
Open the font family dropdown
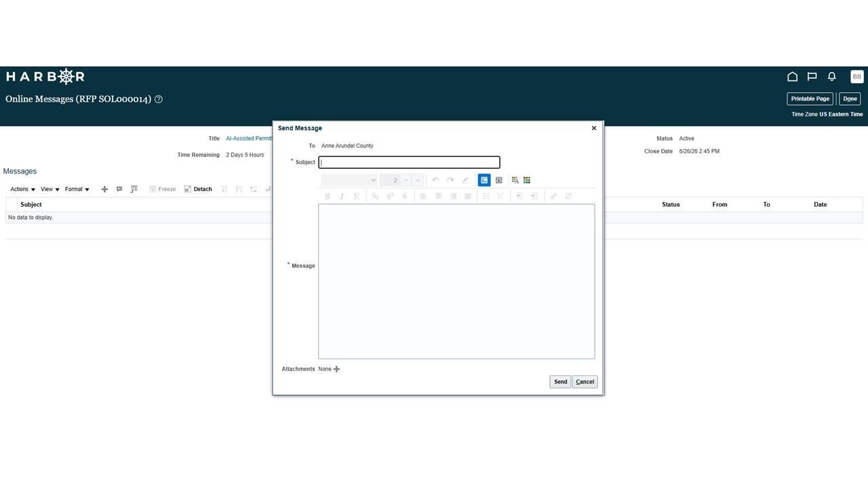click(x=349, y=180)
